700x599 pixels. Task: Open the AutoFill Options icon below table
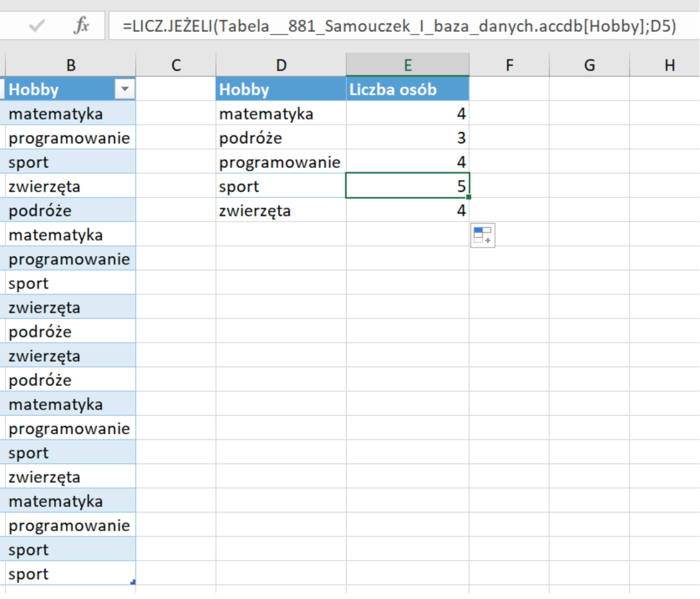coord(483,235)
